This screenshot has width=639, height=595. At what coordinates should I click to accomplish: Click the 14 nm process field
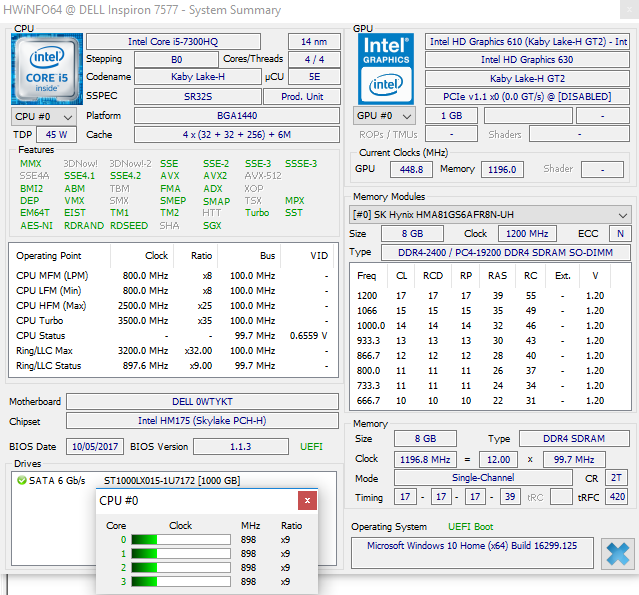coord(314,42)
